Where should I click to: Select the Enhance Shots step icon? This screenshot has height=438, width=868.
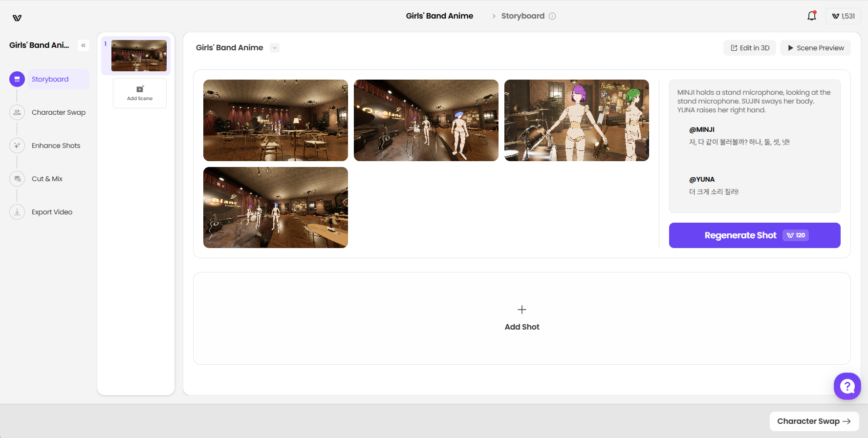pyautogui.click(x=17, y=146)
